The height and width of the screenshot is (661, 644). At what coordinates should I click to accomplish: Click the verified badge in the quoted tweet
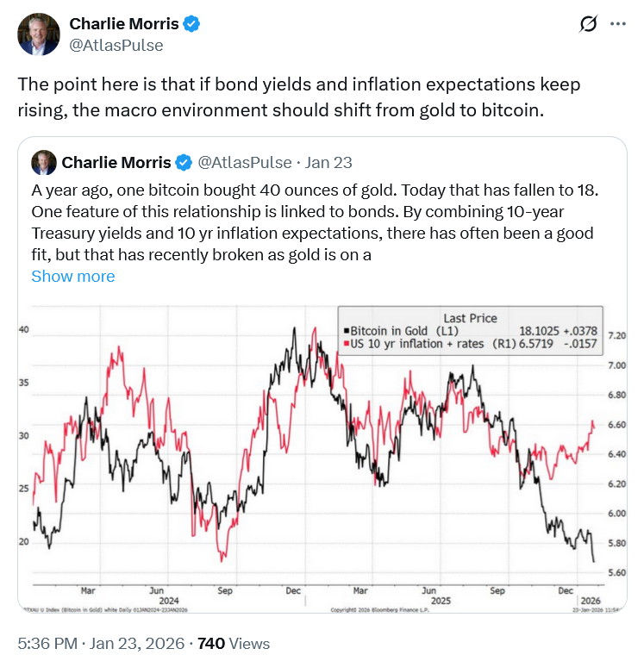184,162
